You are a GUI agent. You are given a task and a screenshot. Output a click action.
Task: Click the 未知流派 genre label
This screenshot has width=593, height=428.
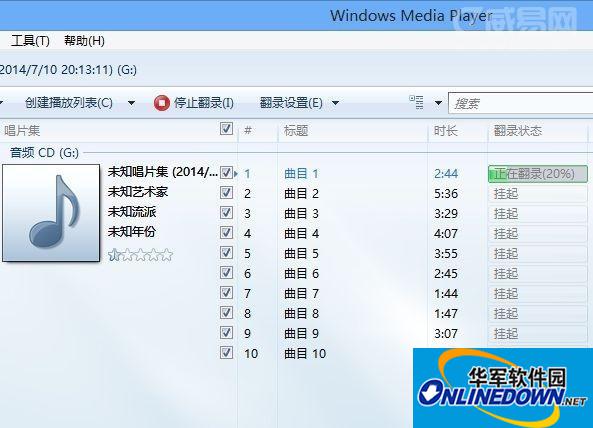click(x=132, y=212)
